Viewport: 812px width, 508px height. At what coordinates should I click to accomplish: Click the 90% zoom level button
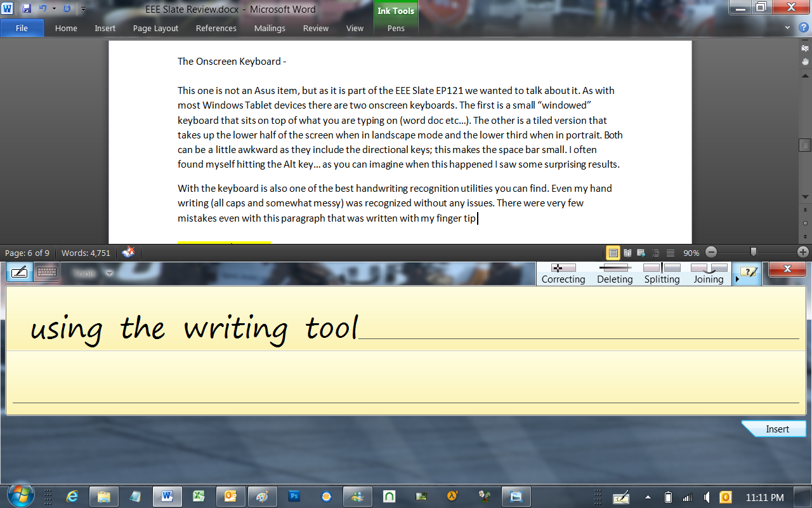(x=691, y=253)
